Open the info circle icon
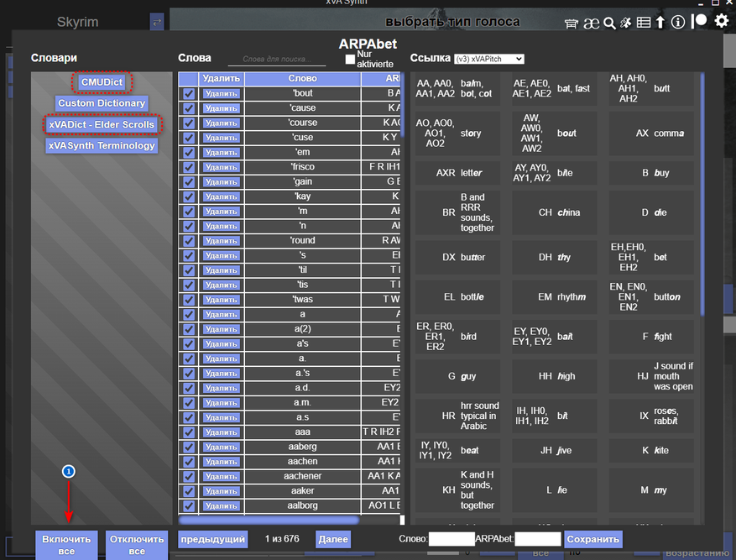The height and width of the screenshot is (560, 736). pos(678,22)
